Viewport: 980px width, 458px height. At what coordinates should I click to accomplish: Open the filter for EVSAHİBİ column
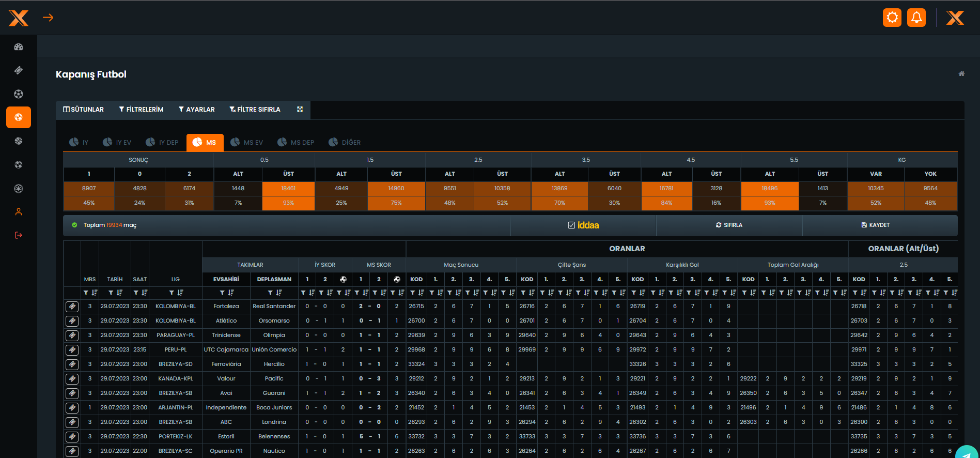pos(222,293)
